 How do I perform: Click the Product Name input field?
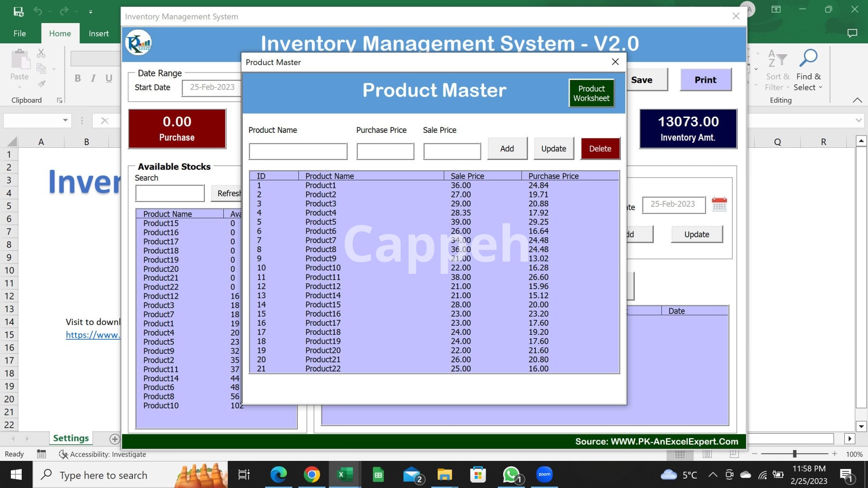298,151
